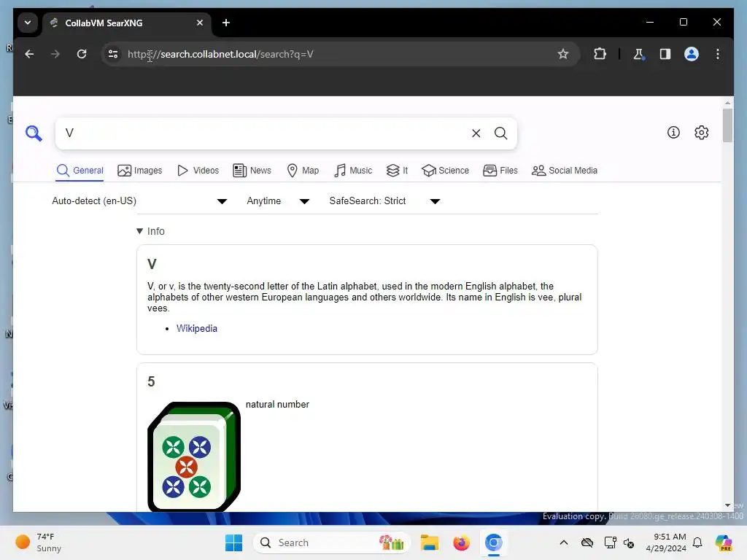Click the 'natural number' description text
Image resolution: width=747 pixels, height=560 pixels.
coord(277,404)
